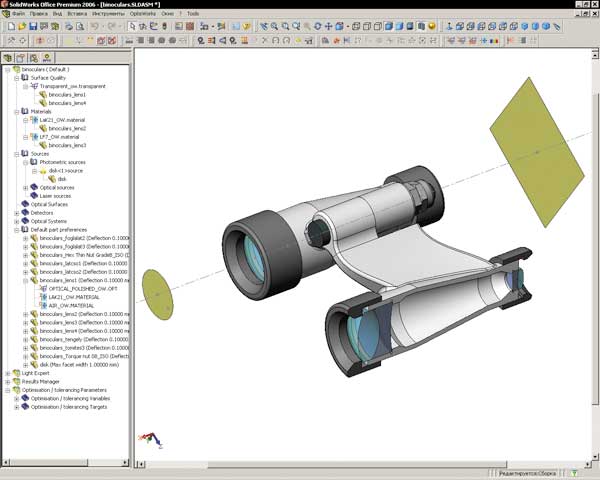Viewport: 600px width, 480px height.
Task: Open the Инструменты menu
Action: pyautogui.click(x=108, y=14)
